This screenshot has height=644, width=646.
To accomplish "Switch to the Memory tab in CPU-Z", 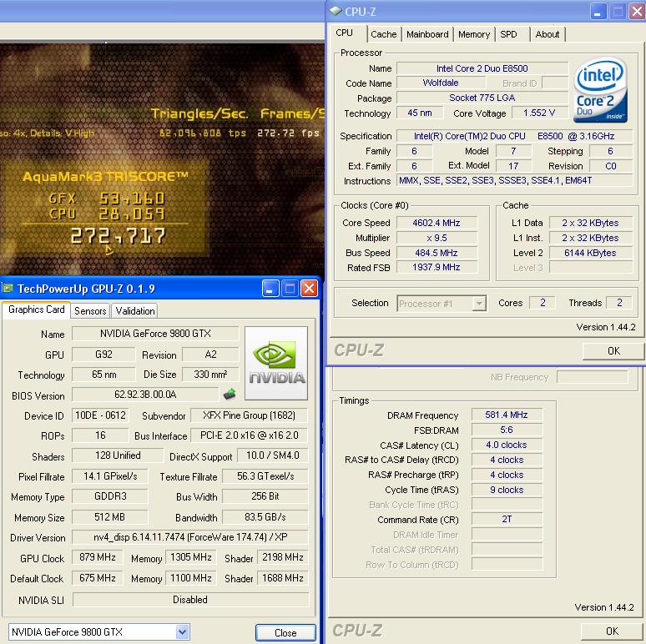I will pyautogui.click(x=474, y=34).
